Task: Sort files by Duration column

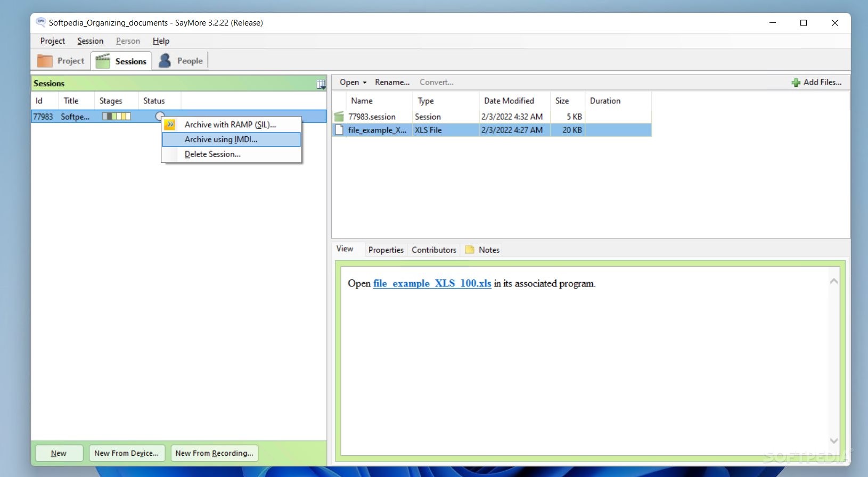Action: click(x=618, y=101)
